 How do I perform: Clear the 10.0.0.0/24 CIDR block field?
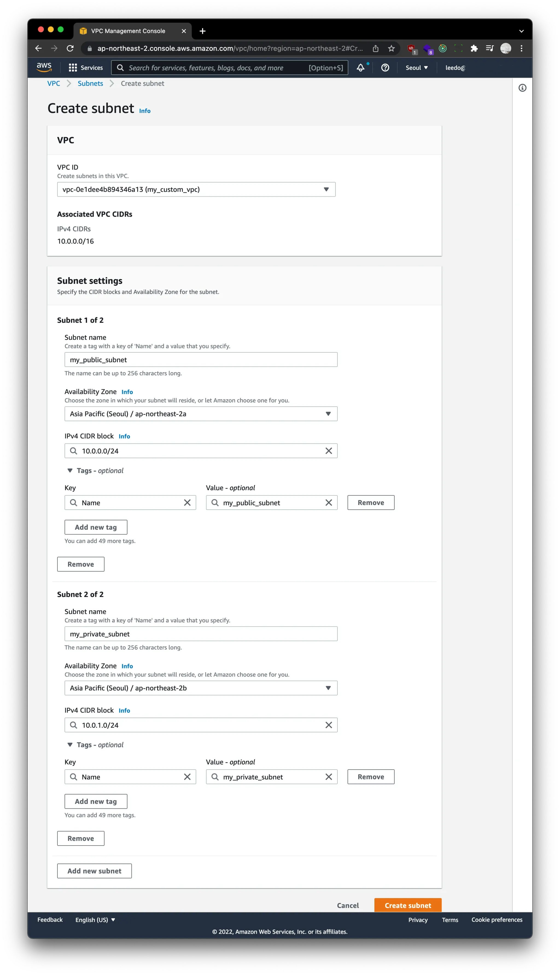pyautogui.click(x=328, y=451)
